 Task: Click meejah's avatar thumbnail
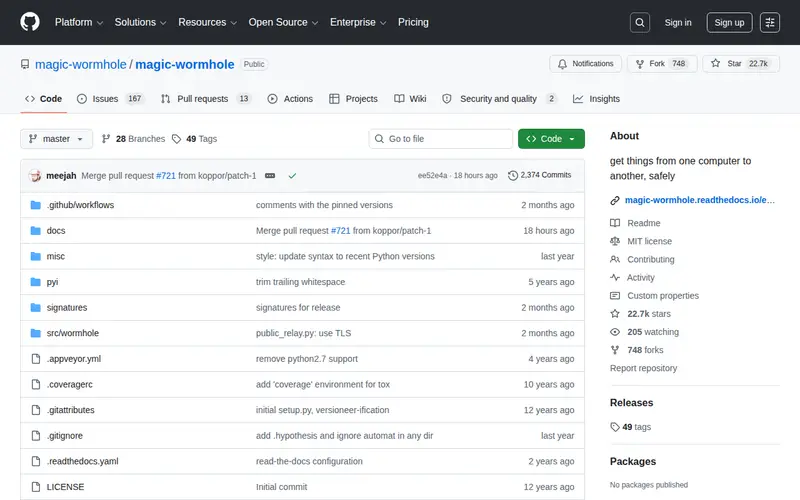(x=35, y=176)
